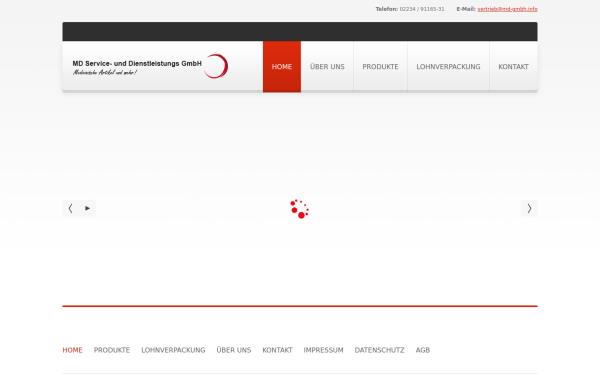Advance to the next slide arrow

(529, 209)
